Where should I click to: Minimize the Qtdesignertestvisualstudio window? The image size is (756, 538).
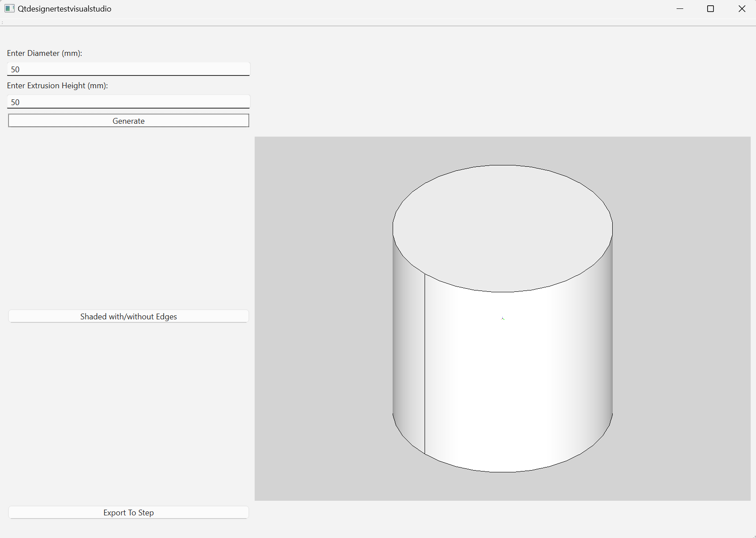point(680,9)
